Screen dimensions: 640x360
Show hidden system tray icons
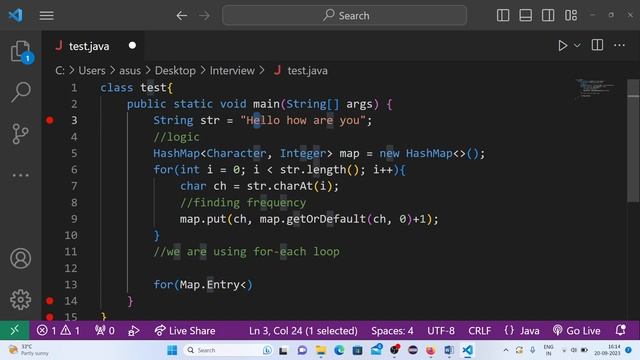pyautogui.click(x=506, y=350)
